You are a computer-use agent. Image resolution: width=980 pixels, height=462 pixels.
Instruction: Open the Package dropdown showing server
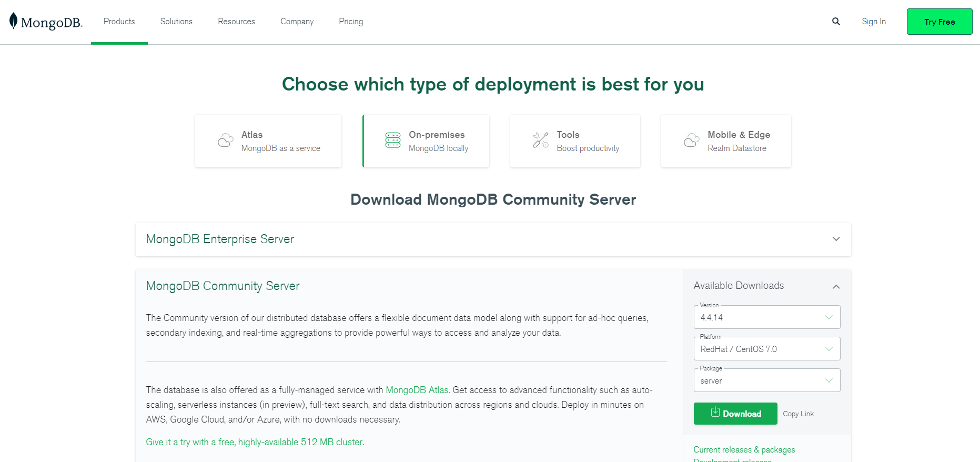click(x=767, y=380)
